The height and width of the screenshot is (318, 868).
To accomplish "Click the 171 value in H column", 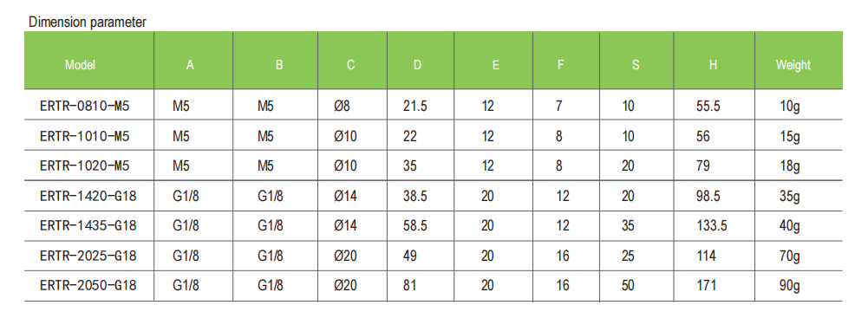I will coord(706,285).
